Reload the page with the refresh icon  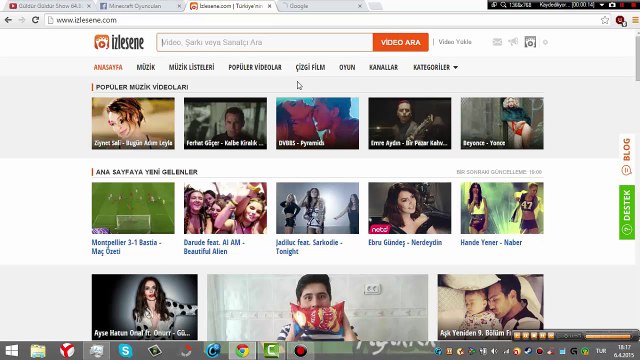[x=36, y=20]
